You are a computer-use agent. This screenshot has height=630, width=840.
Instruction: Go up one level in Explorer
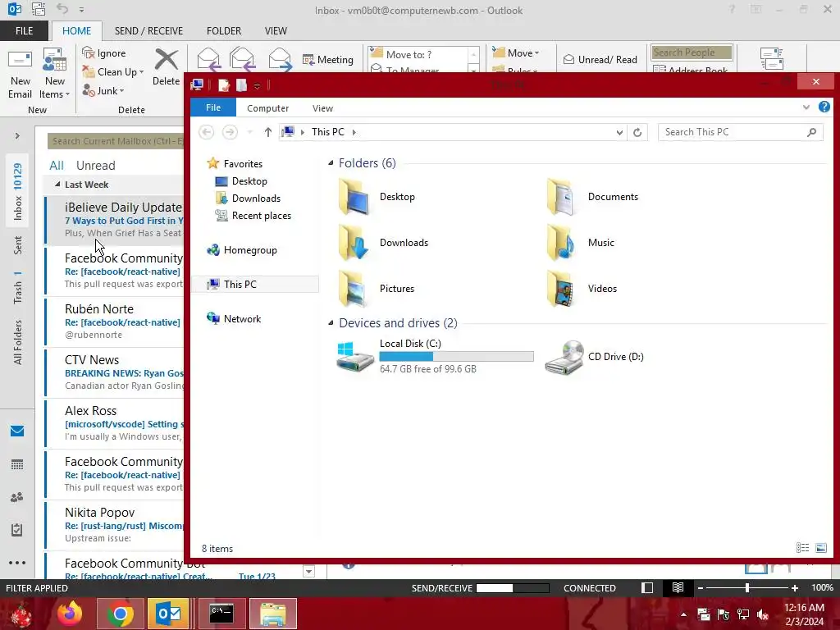(x=268, y=132)
